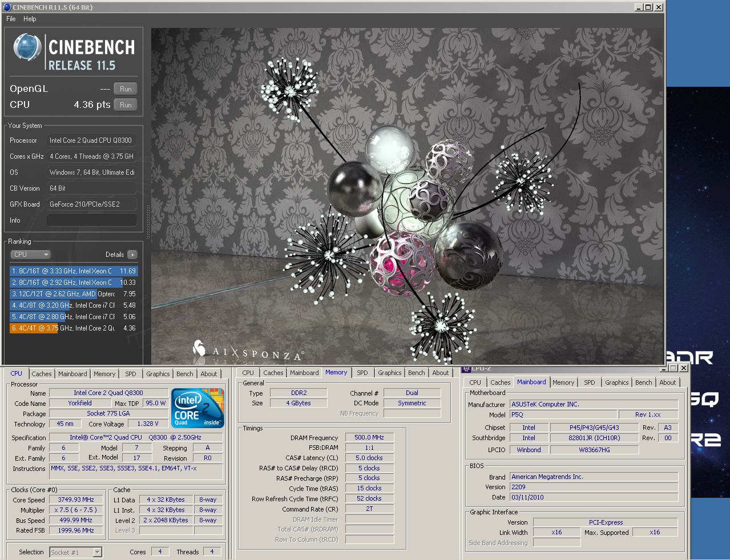Click the Details arrow button in Ranking
The width and height of the screenshot is (730, 560).
point(132,255)
